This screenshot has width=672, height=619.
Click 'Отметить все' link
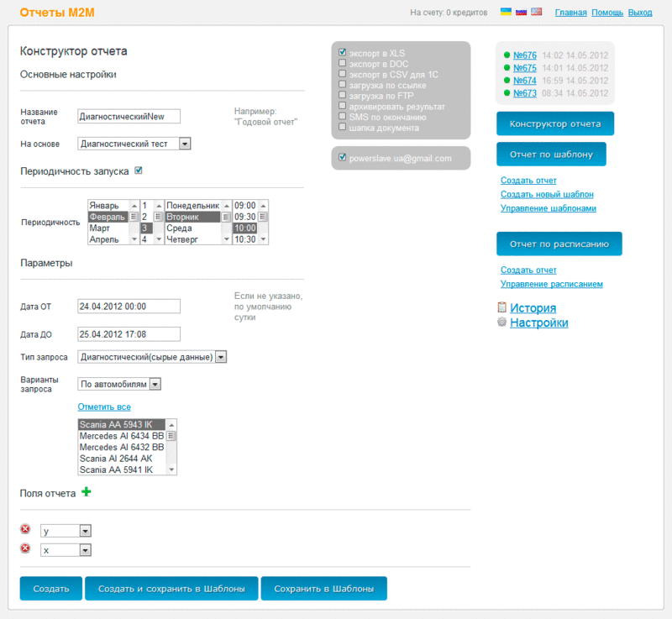104,407
